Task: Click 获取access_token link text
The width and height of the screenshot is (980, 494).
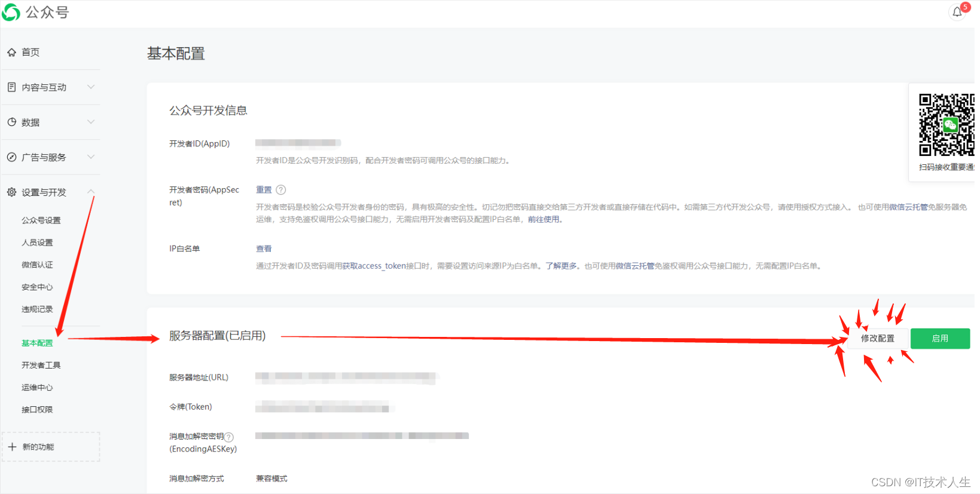Action: click(x=374, y=266)
